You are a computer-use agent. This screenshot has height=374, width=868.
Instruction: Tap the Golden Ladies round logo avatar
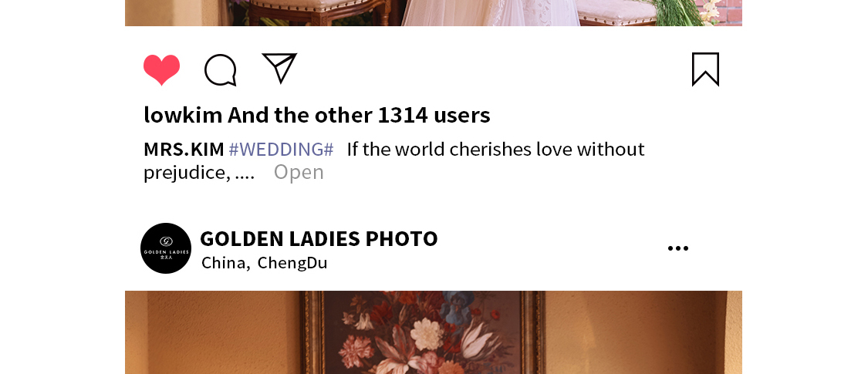coord(166,248)
